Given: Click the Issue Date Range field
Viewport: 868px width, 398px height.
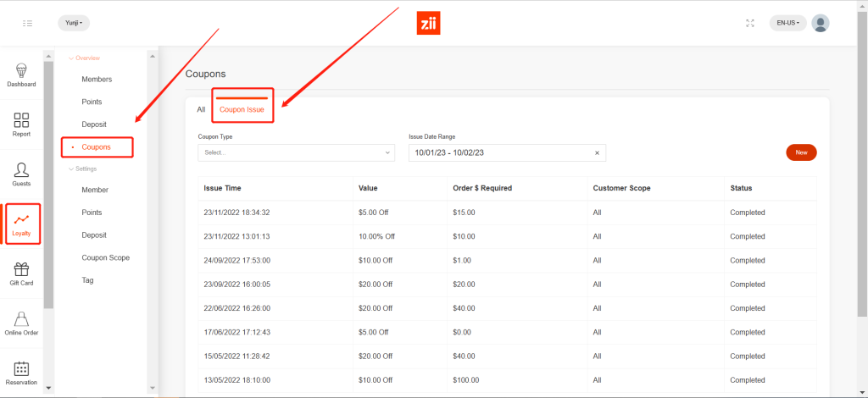Looking at the screenshot, I should [x=498, y=152].
